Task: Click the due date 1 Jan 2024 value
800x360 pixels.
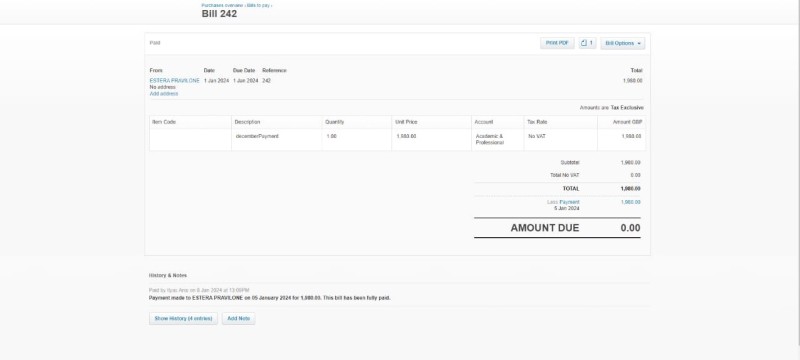Action: pos(245,81)
